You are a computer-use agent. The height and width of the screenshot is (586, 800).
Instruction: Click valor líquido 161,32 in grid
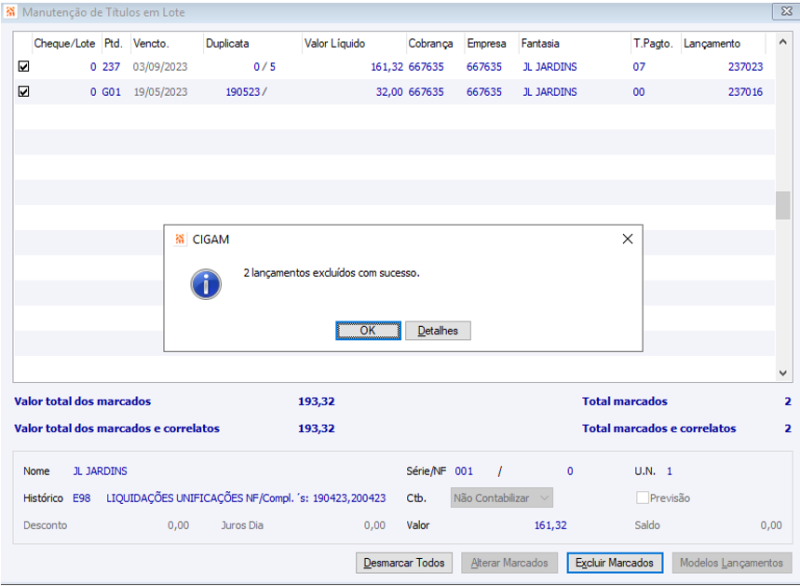387,67
